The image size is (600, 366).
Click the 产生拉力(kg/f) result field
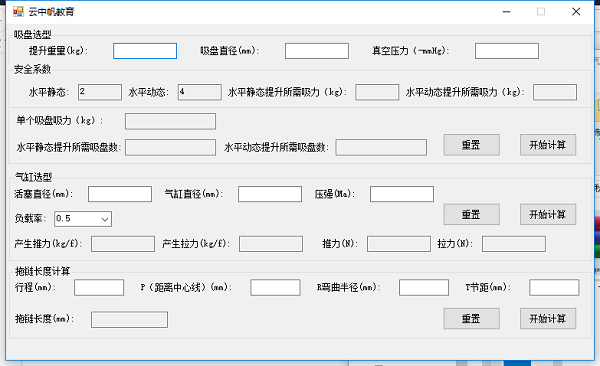(x=271, y=244)
